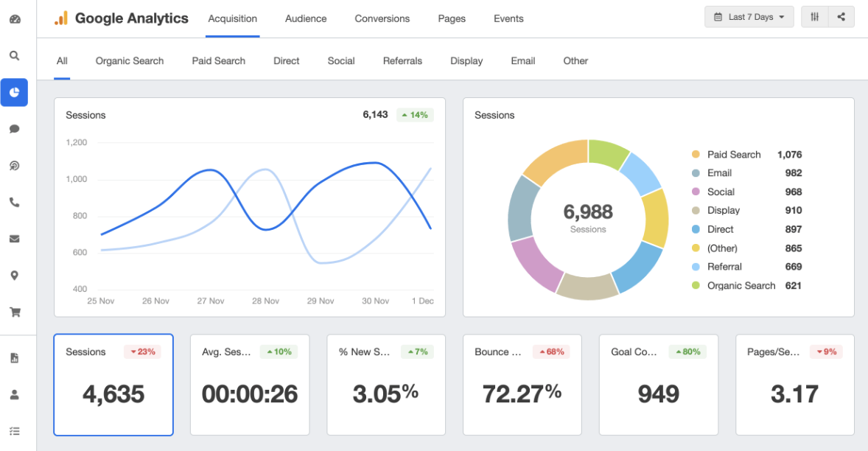868x451 pixels.
Task: Open the reports document sidebar icon
Action: tap(15, 358)
